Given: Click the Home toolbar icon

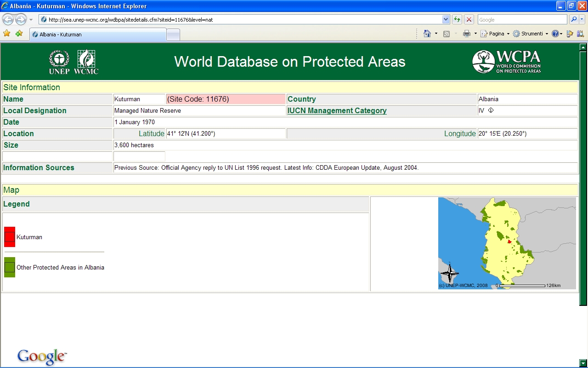Looking at the screenshot, I should pos(427,34).
